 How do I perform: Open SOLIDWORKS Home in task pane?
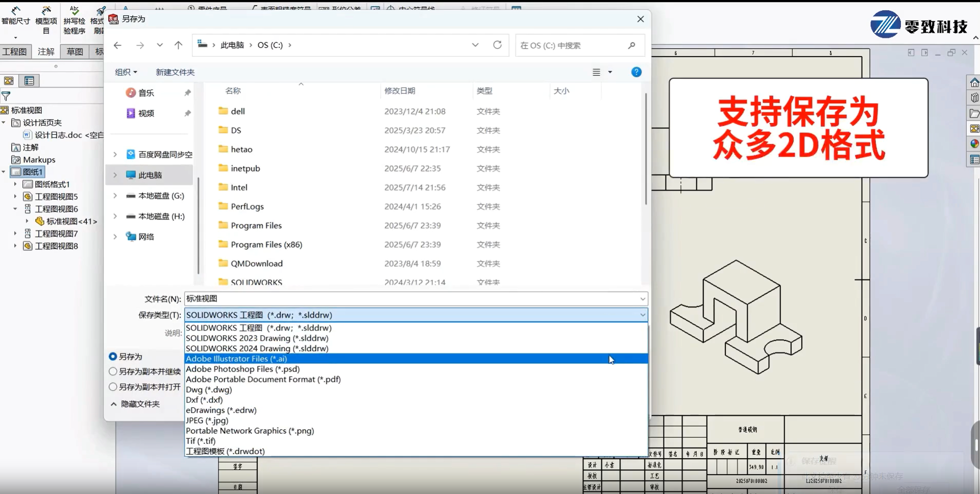[974, 82]
